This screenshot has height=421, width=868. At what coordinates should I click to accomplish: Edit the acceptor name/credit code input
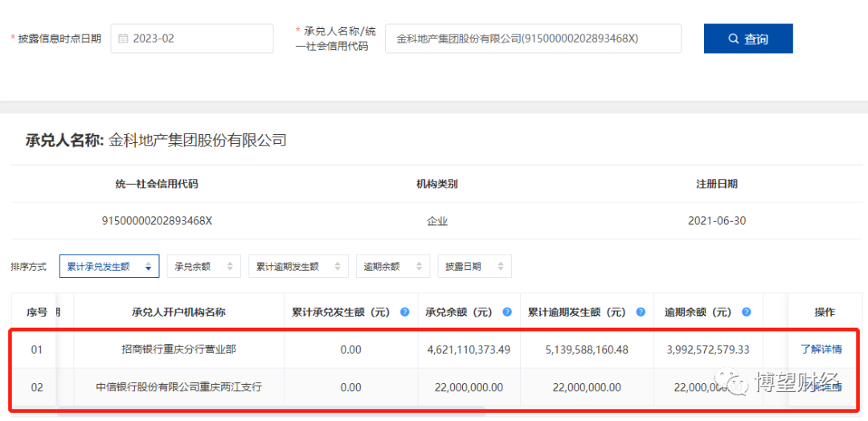click(x=533, y=39)
